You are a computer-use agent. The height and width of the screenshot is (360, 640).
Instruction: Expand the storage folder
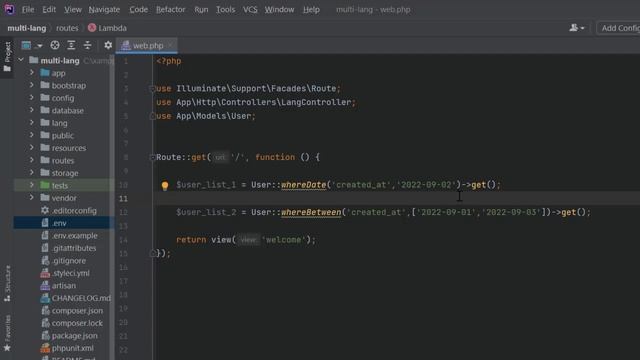coord(31,173)
